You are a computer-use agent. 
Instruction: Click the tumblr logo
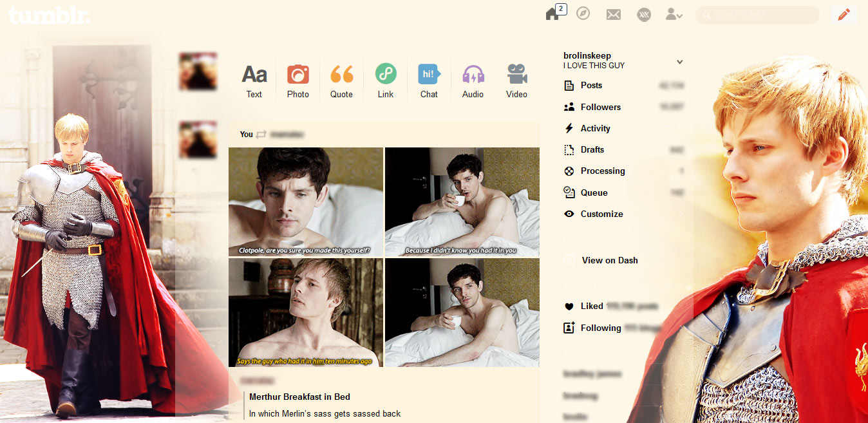[x=50, y=15]
